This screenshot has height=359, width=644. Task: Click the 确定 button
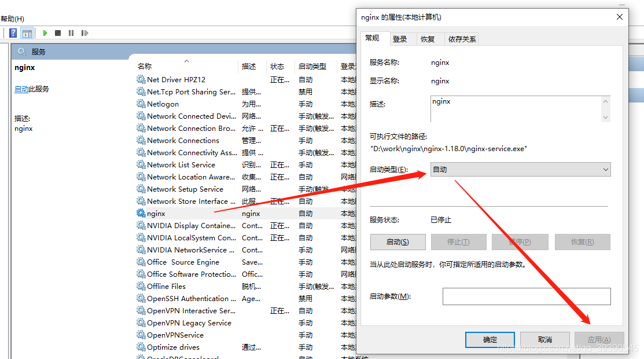tap(490, 340)
